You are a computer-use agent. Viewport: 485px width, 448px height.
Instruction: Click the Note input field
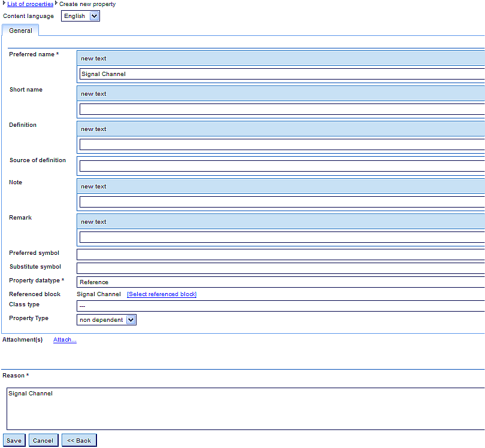click(281, 202)
